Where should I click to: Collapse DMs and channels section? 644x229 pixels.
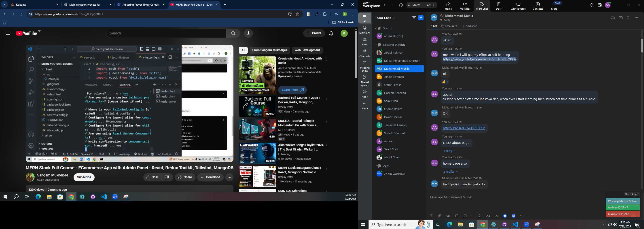[x=376, y=45]
